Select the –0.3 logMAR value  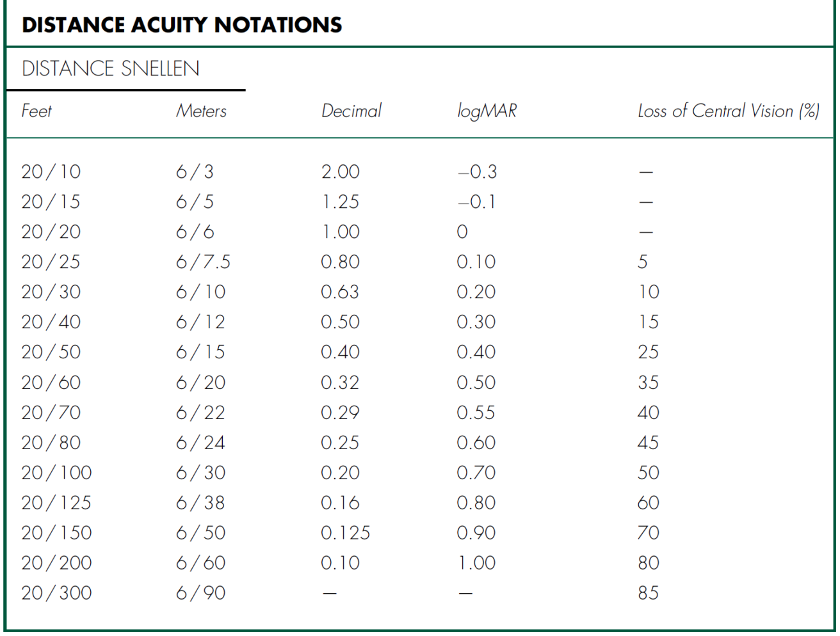point(477,171)
